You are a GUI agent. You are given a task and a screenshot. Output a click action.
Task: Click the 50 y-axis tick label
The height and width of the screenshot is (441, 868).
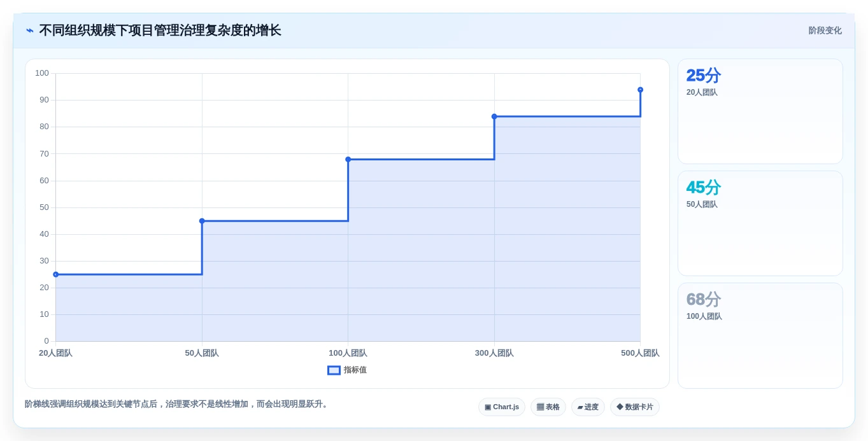point(44,207)
